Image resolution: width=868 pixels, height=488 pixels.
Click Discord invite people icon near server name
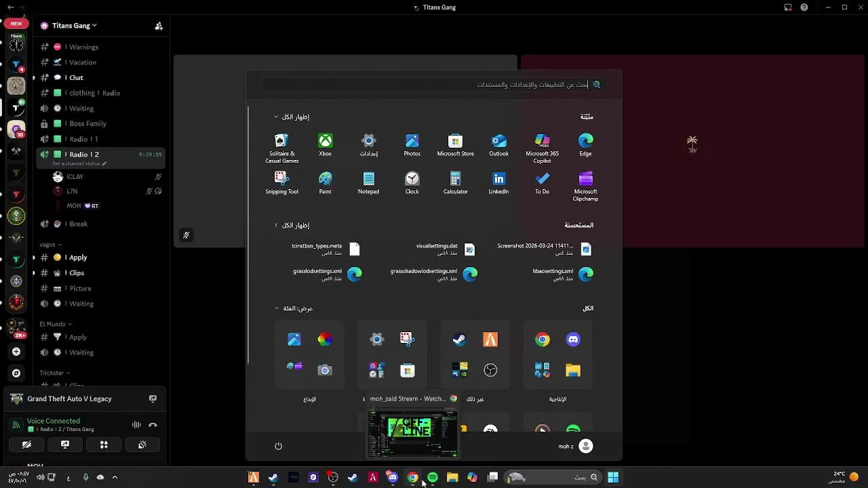click(159, 26)
